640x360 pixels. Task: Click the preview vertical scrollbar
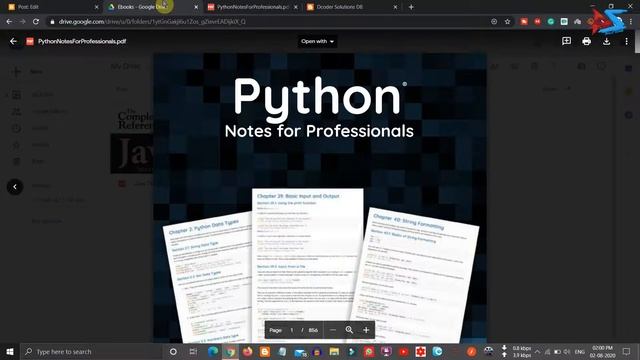[637, 41]
